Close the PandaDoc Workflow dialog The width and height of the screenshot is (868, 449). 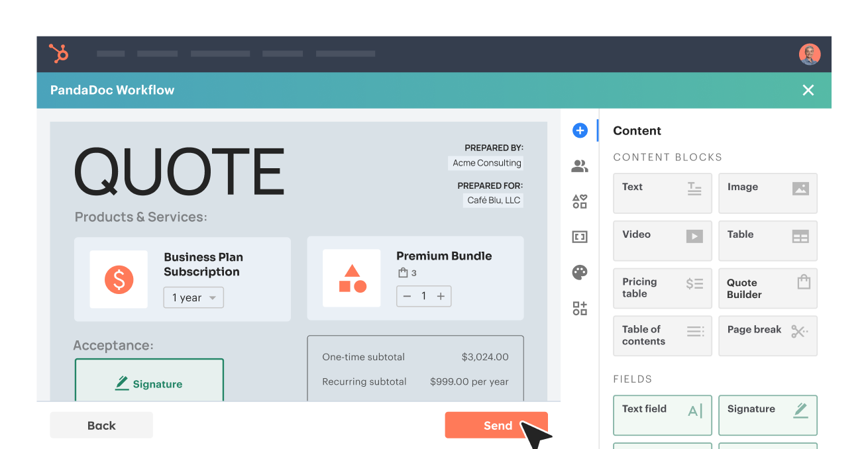tap(808, 90)
